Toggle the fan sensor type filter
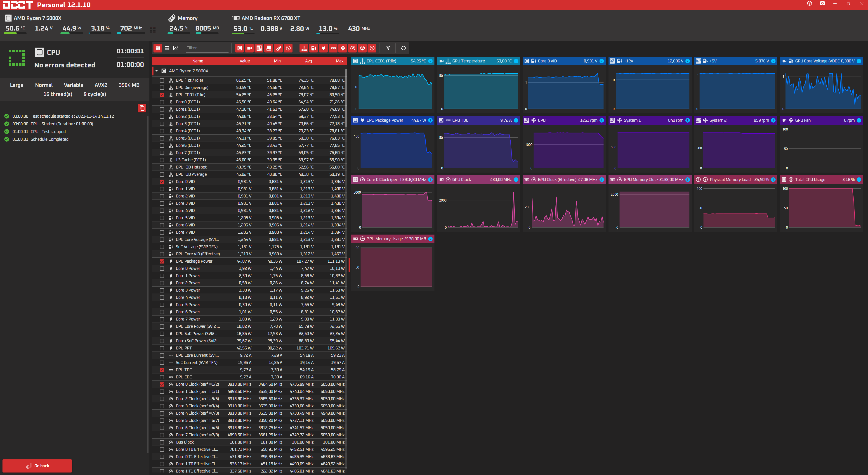This screenshot has height=475, width=868. (x=343, y=48)
